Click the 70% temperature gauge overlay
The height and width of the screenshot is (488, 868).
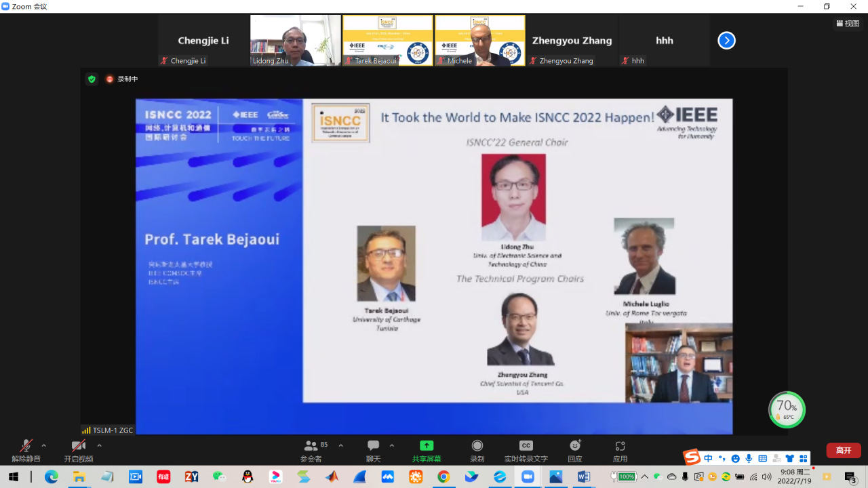[x=786, y=409]
